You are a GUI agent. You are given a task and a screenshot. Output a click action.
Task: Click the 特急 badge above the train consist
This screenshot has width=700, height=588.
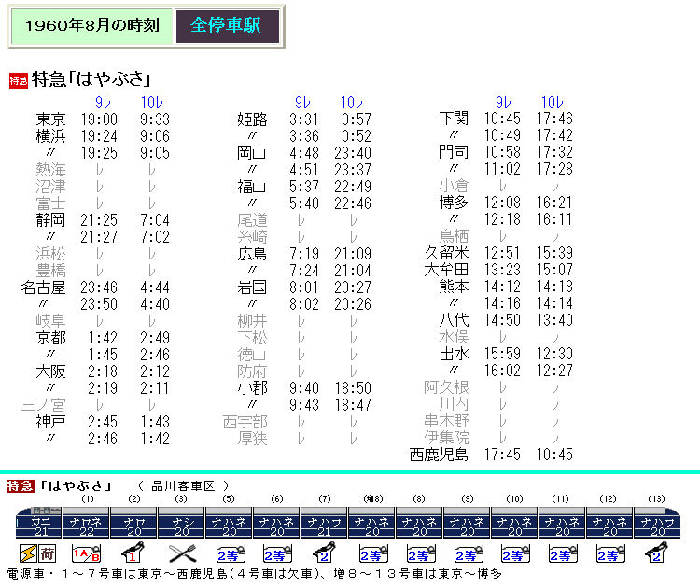coord(21,485)
